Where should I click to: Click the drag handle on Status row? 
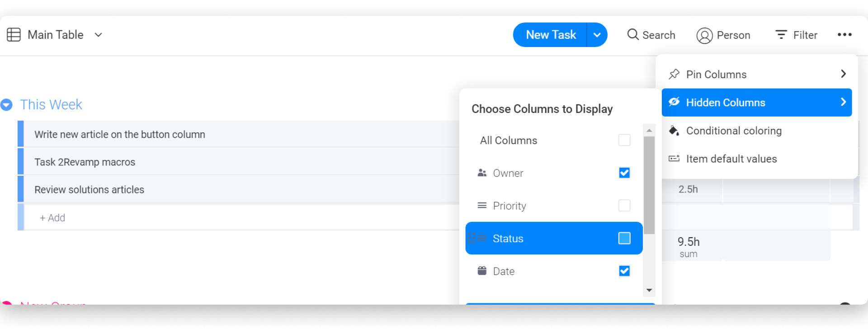tap(472, 238)
